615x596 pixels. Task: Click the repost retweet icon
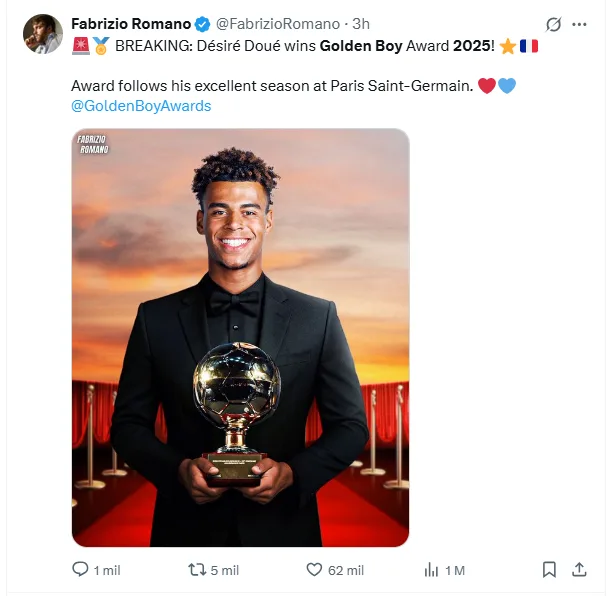197,570
